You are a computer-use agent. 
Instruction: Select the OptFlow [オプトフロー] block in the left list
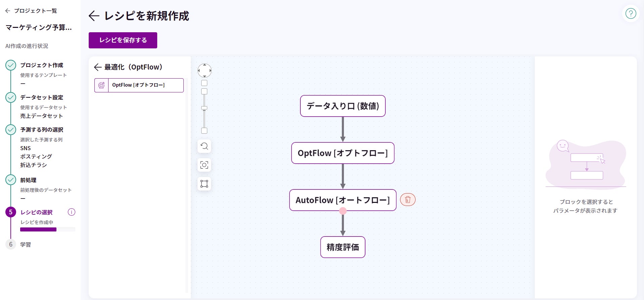[146, 85]
